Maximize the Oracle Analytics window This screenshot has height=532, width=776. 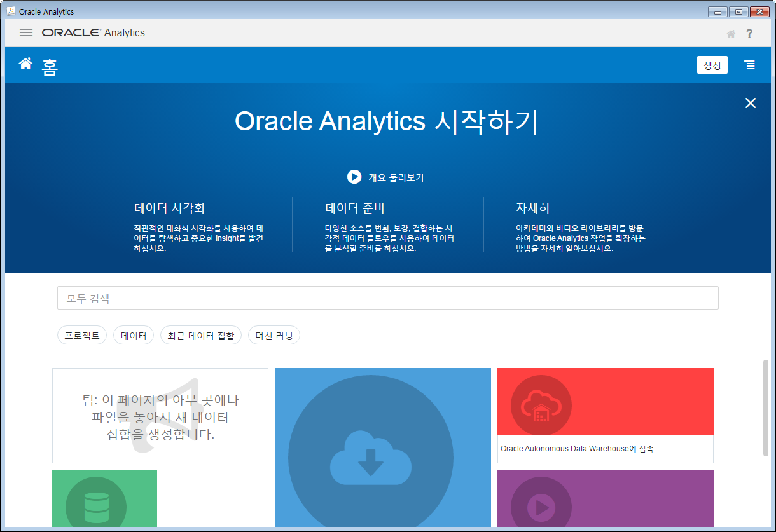pyautogui.click(x=738, y=11)
